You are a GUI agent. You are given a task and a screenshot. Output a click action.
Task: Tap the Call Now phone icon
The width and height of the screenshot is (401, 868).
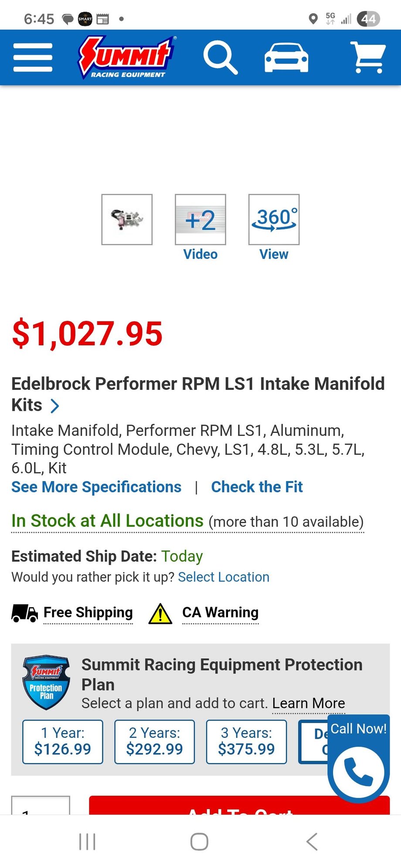358,772
